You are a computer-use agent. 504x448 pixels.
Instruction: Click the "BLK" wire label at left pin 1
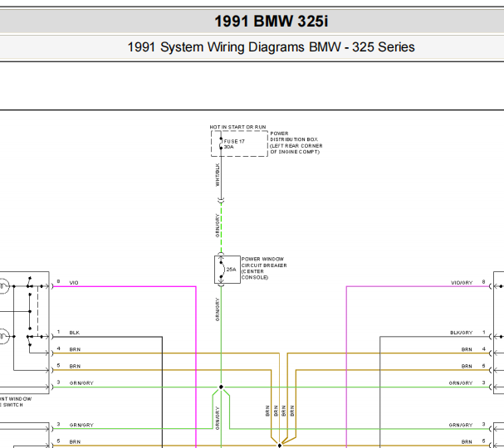[74, 333]
